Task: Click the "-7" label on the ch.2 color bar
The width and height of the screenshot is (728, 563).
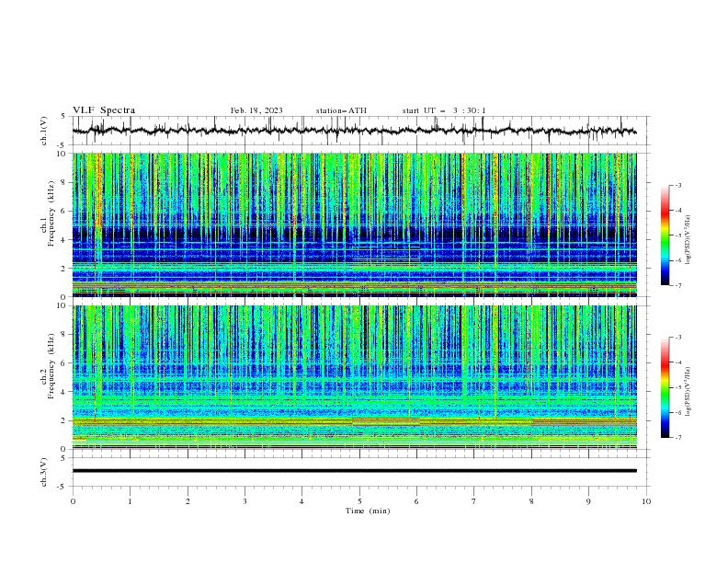Action: point(678,437)
